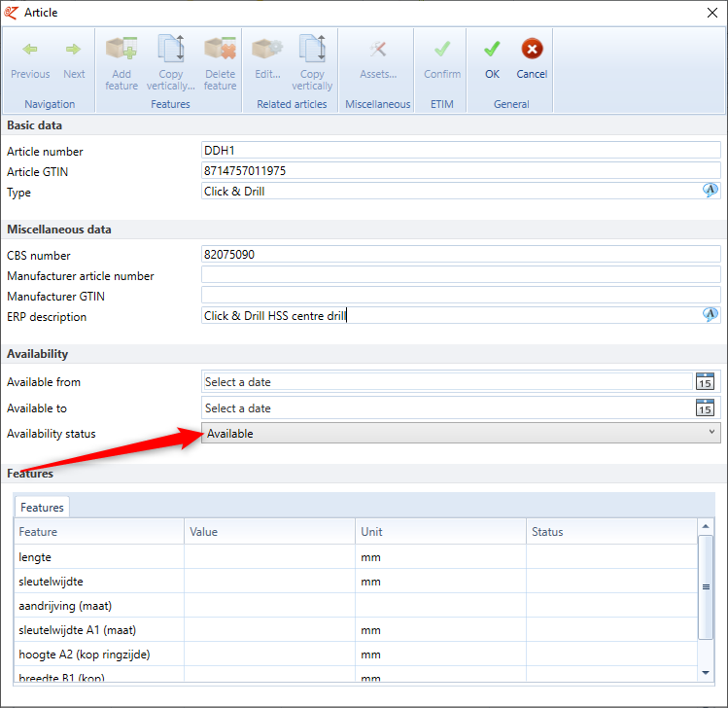
Task: Click Copy vertically in Related articles group
Action: tap(312, 63)
